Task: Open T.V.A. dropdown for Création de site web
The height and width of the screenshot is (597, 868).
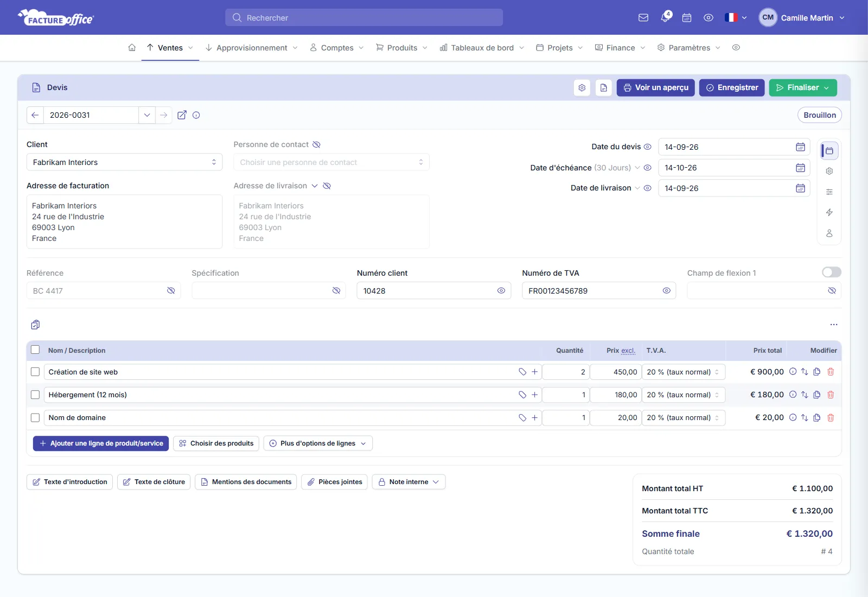Action: pyautogui.click(x=684, y=372)
